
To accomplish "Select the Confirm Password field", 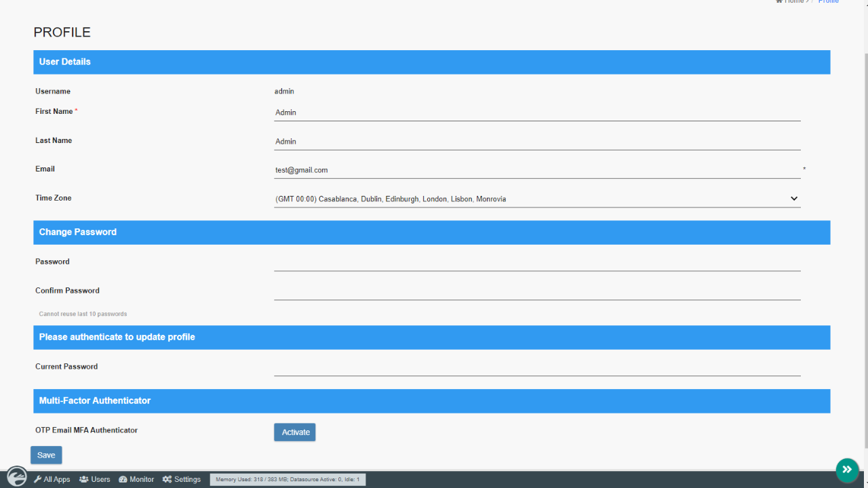I will [537, 291].
